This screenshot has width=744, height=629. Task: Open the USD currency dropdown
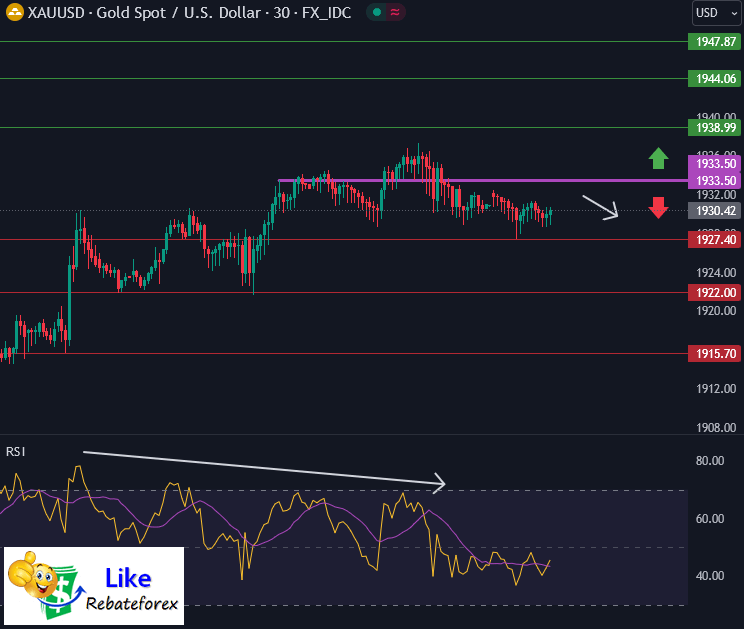tap(716, 13)
